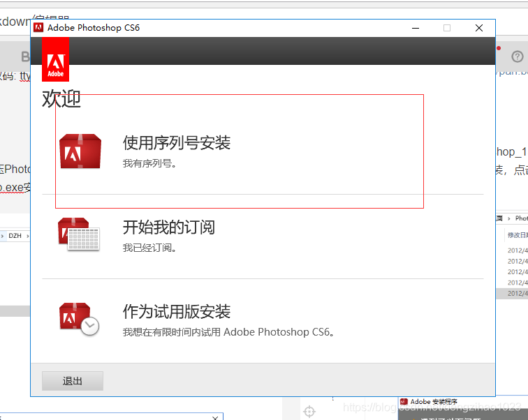Click the subscription box with calendar icon

tap(79, 234)
